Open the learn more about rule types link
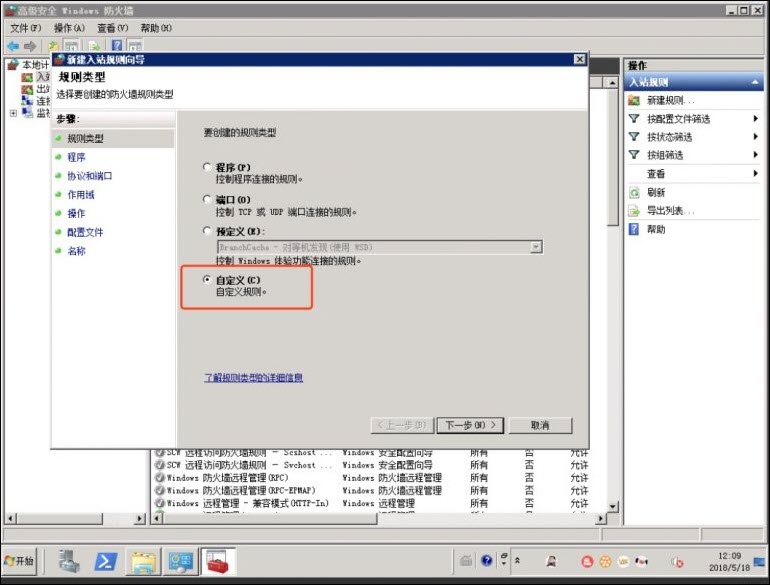Image resolution: width=770 pixels, height=585 pixels. pyautogui.click(x=253, y=378)
